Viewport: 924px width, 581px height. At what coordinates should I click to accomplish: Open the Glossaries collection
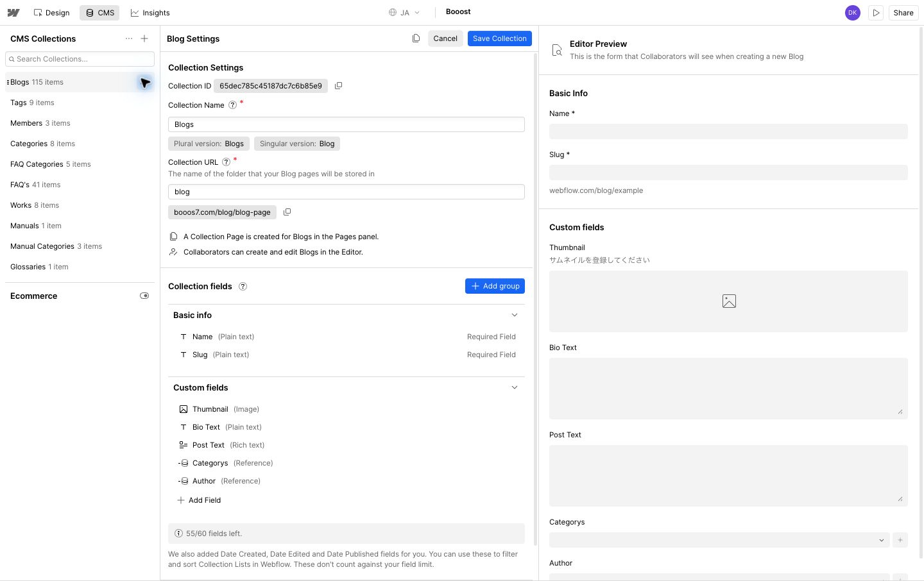(x=80, y=267)
